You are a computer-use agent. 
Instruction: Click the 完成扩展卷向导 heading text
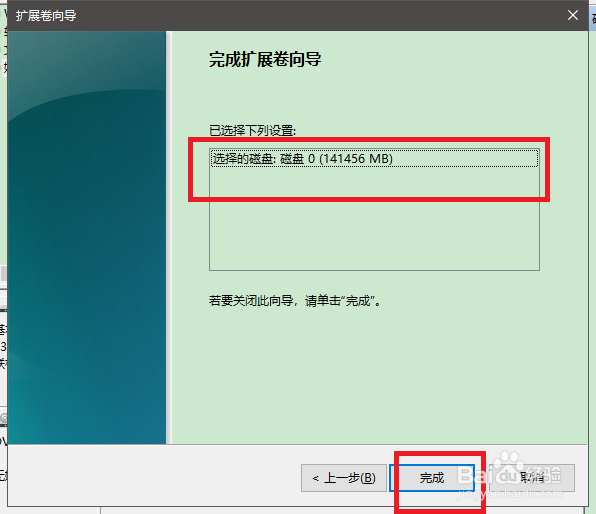(265, 59)
